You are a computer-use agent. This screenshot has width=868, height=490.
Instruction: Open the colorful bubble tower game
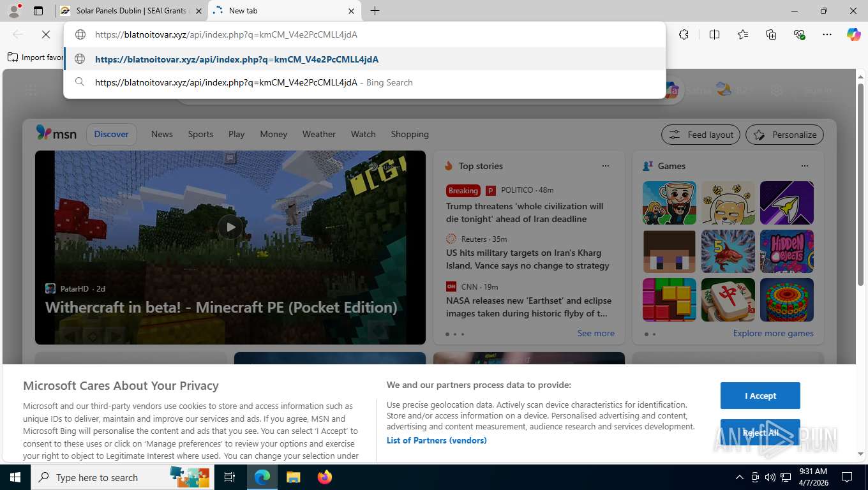tap(787, 300)
